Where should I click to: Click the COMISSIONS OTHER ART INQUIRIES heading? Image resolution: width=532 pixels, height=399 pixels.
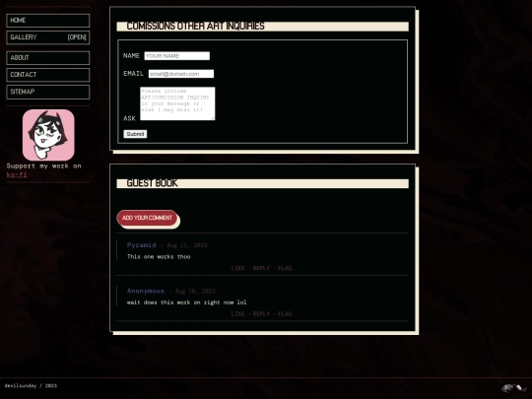pyautogui.click(x=195, y=27)
